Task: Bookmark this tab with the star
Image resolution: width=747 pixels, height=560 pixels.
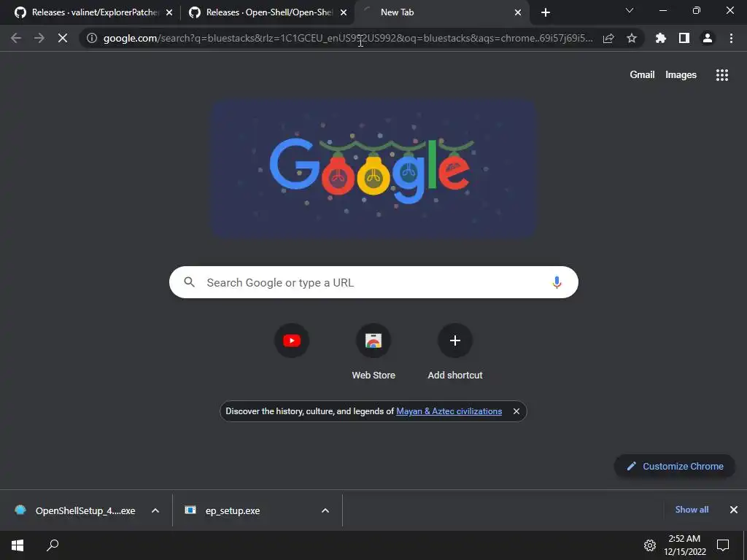Action: pyautogui.click(x=632, y=38)
